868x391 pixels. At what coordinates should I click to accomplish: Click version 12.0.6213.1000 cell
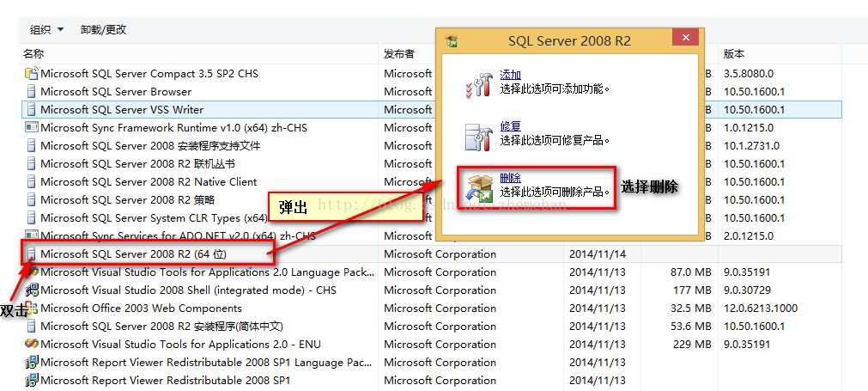coord(760,308)
